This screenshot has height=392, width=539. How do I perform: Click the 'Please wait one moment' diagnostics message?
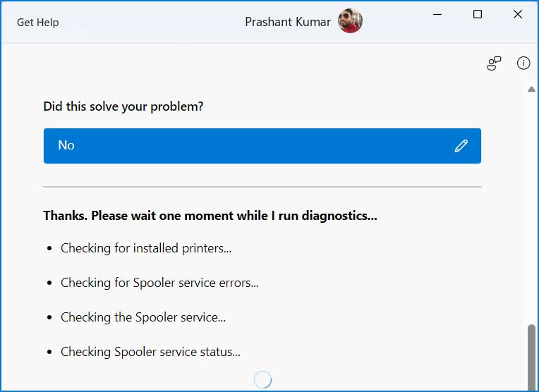(210, 216)
